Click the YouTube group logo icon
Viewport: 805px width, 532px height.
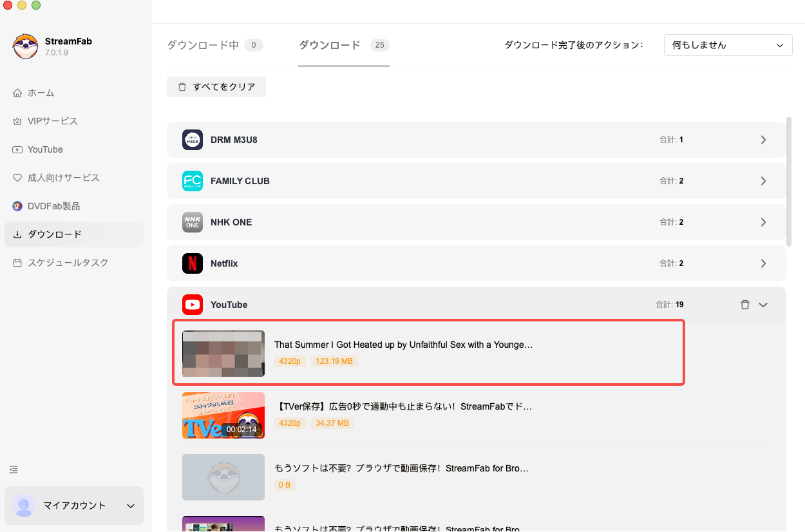(x=193, y=305)
